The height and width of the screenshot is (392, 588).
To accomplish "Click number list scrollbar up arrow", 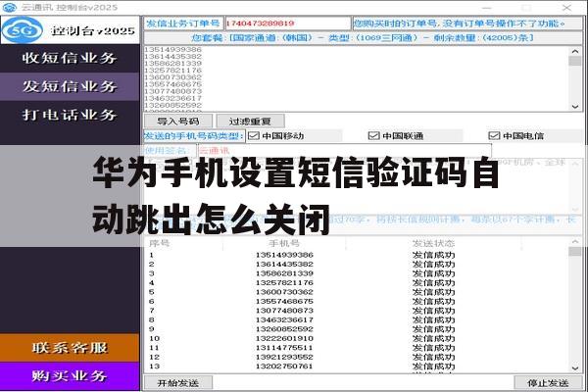I will pyautogui.click(x=575, y=51).
